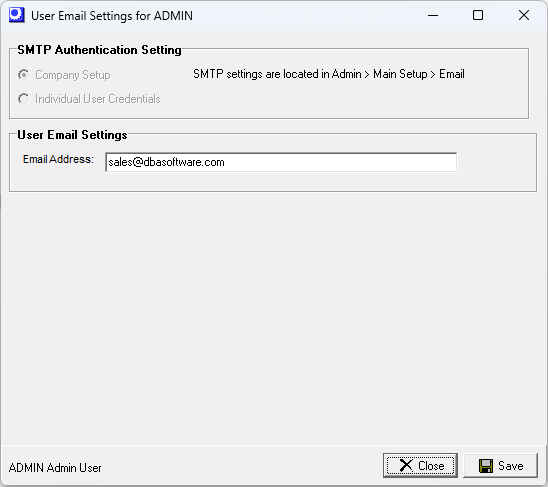Click the 'ADMIN Admin User' status text
548x487 pixels.
55,468
